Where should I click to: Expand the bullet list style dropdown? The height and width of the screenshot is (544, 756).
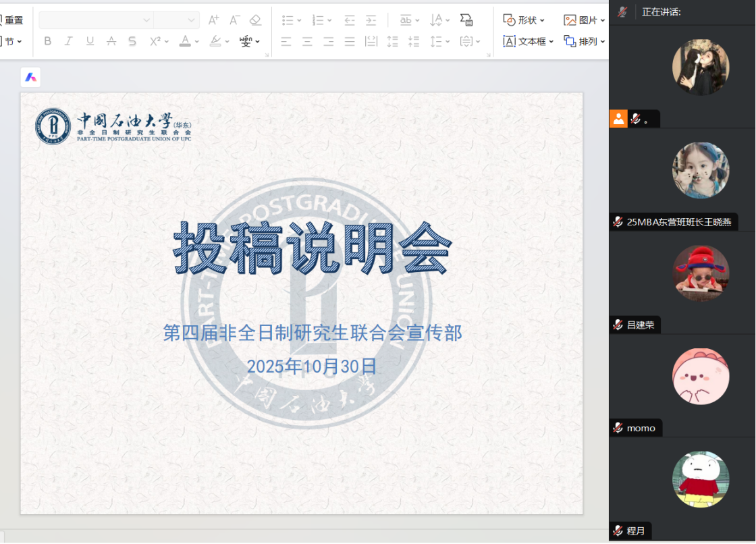(299, 20)
